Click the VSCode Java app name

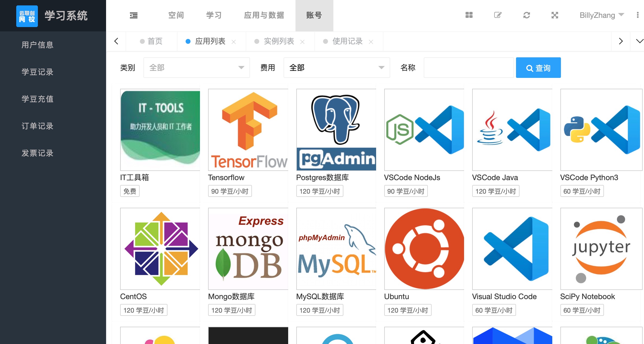[495, 177]
